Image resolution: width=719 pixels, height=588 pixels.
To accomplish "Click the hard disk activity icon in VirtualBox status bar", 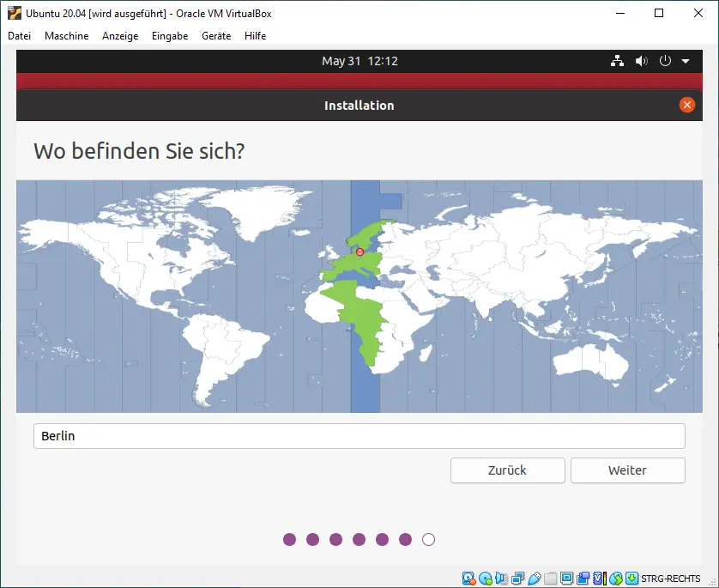I will pyautogui.click(x=468, y=579).
